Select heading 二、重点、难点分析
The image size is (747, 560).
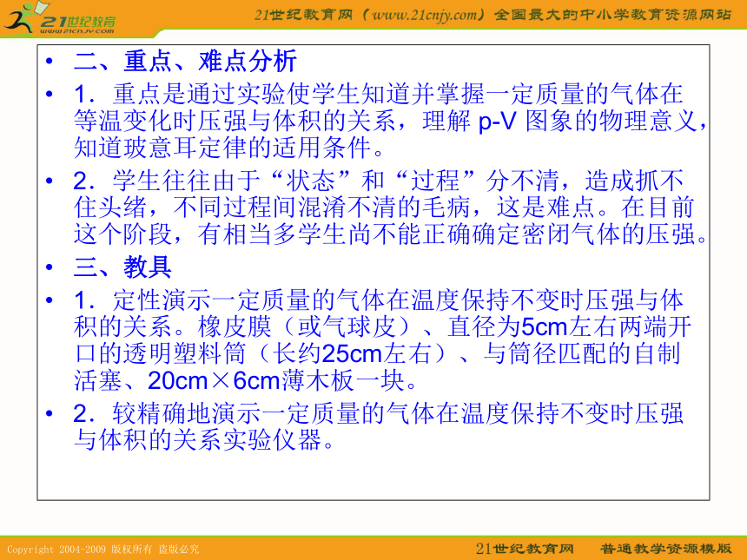click(185, 61)
